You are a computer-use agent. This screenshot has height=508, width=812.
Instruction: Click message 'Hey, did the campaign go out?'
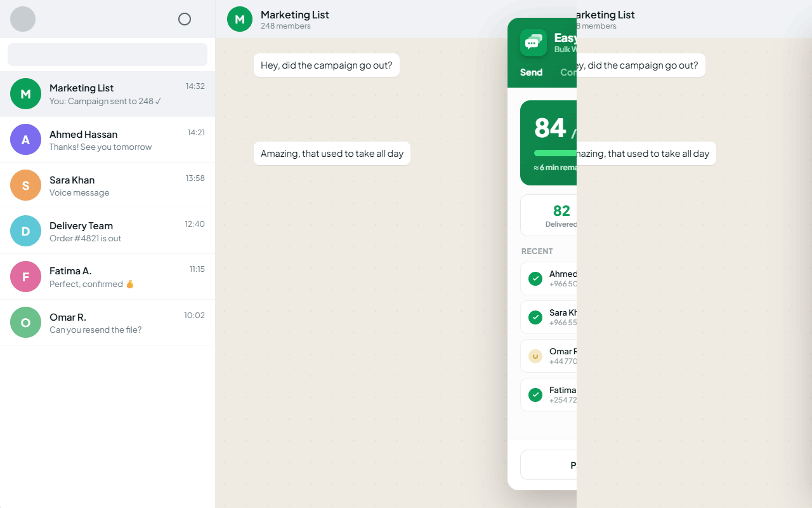pos(327,65)
